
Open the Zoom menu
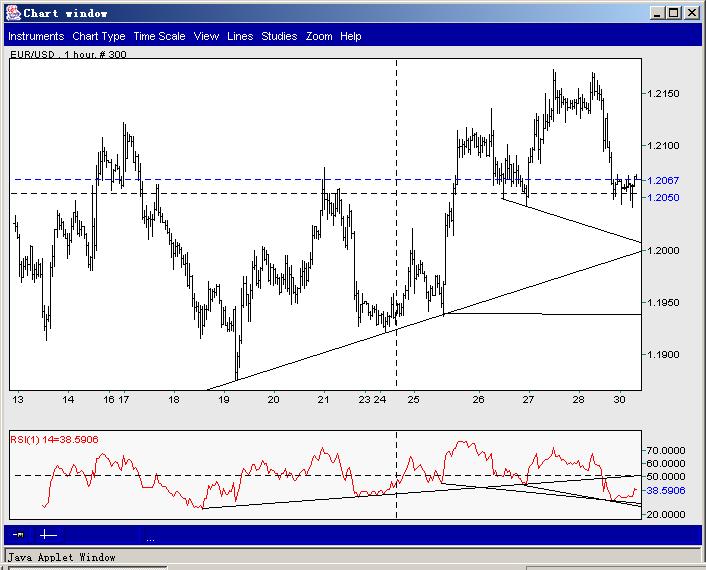319,36
